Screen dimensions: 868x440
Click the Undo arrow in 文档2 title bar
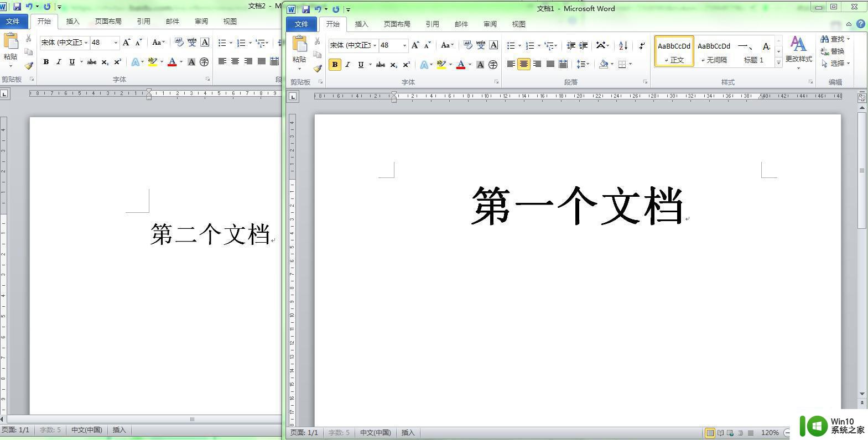[x=29, y=7]
